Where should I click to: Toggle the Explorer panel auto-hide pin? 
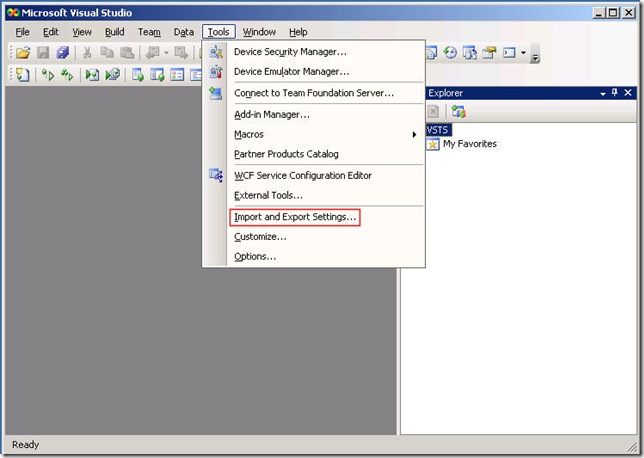click(614, 93)
